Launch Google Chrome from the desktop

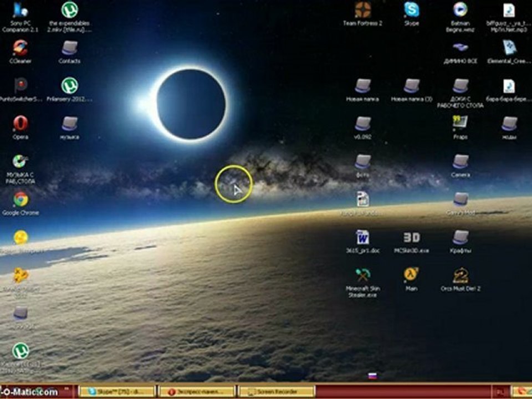click(21, 199)
